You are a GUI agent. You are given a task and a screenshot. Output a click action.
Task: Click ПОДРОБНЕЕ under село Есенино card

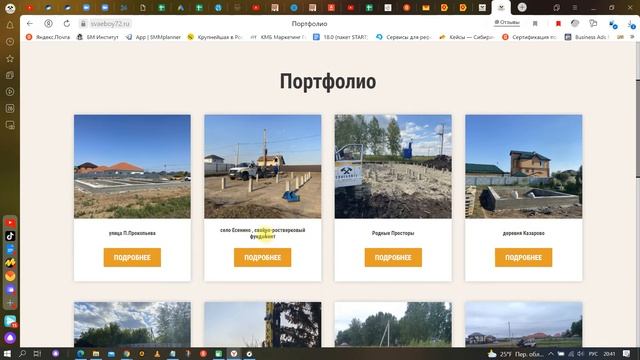tap(262, 258)
